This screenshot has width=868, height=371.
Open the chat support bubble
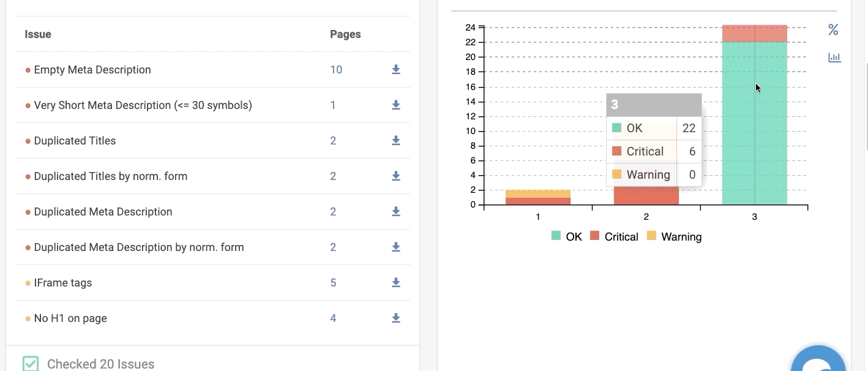tap(818, 361)
